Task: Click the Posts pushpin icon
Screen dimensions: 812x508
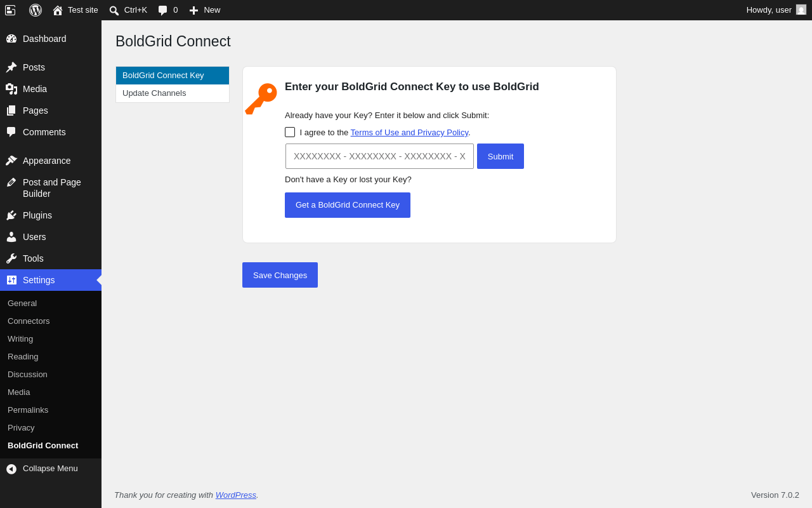Action: [11, 67]
